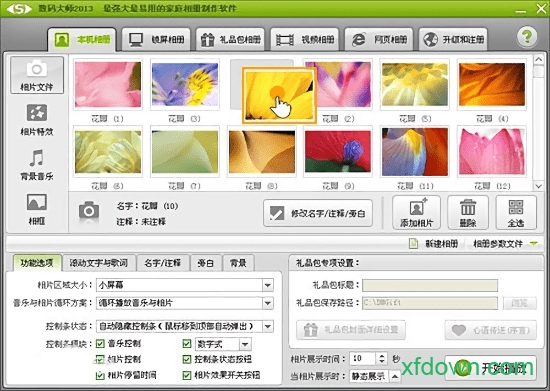The image size is (550, 391).
Task: Expand 相片区域大小 dropdown
Action: pos(268,285)
